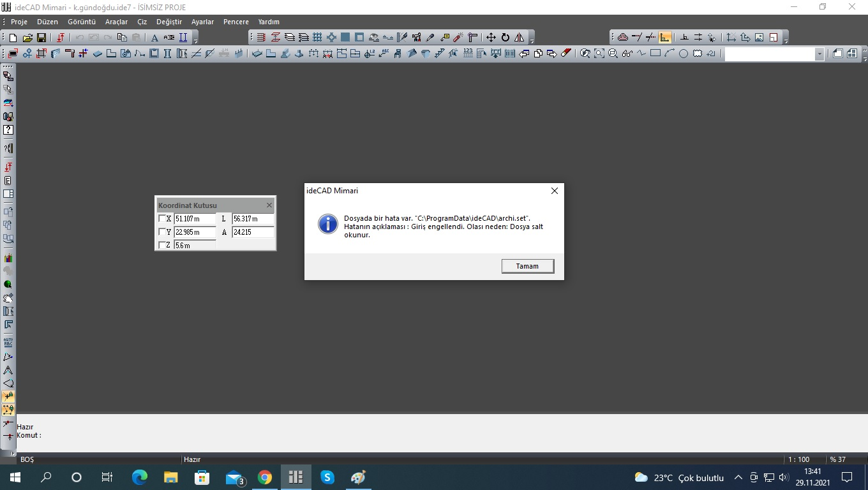
Task: Open the Araçlar menu
Action: [117, 22]
